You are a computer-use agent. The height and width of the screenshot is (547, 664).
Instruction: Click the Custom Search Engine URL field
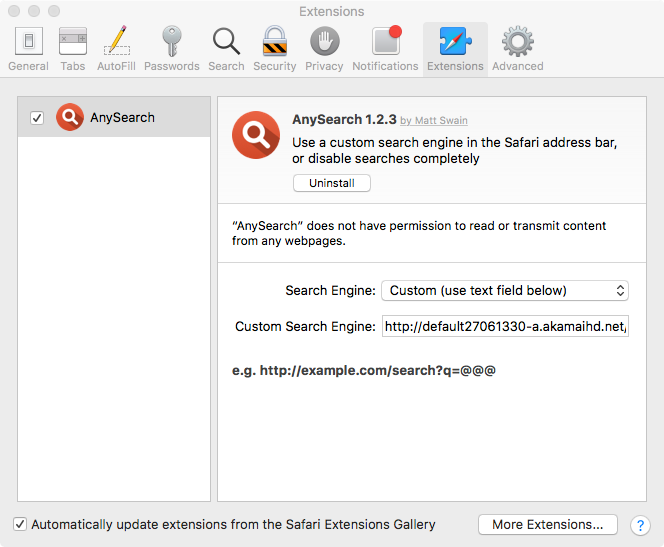[x=505, y=326]
